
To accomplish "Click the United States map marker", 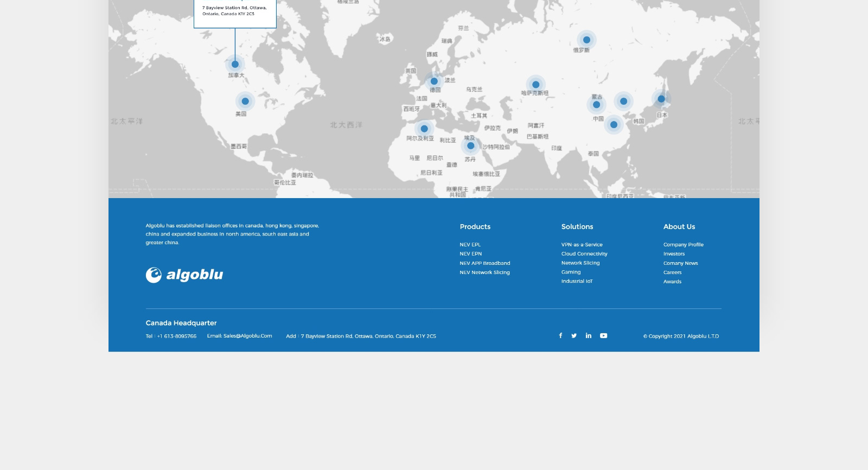I will click(245, 101).
